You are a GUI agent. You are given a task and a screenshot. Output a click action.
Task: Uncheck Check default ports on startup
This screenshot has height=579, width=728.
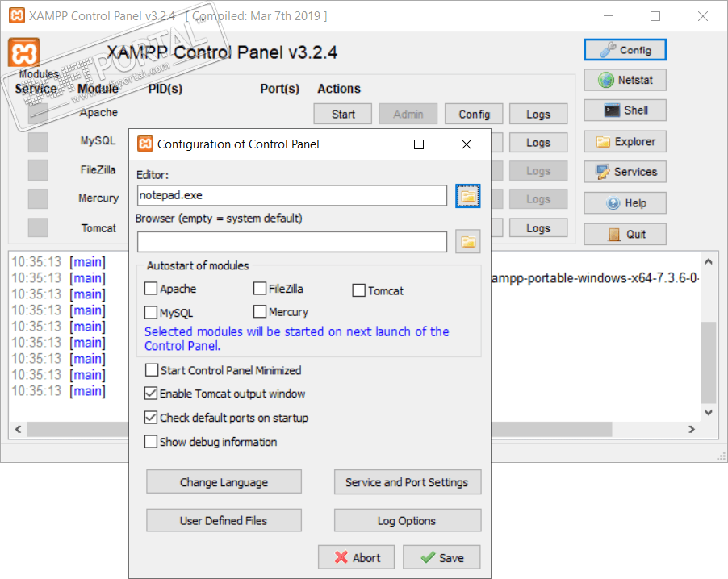point(150,418)
